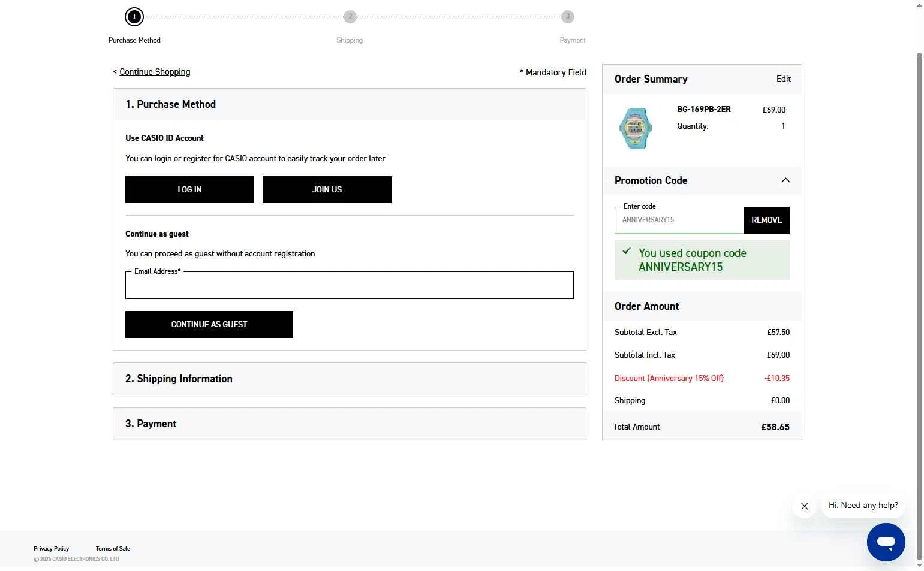Open the BG-169PB-2ER watch thumbnail
This screenshot has width=924, height=571.
point(636,128)
